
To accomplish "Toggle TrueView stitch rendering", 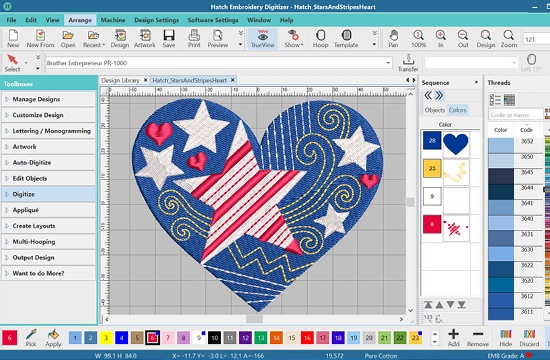I will pos(263,38).
